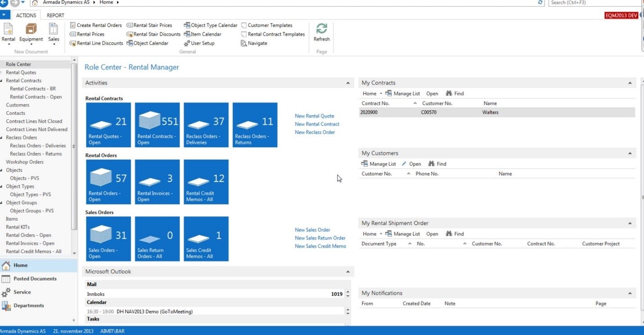Switch to the ACTIONS ribbon tab

[x=26, y=15]
